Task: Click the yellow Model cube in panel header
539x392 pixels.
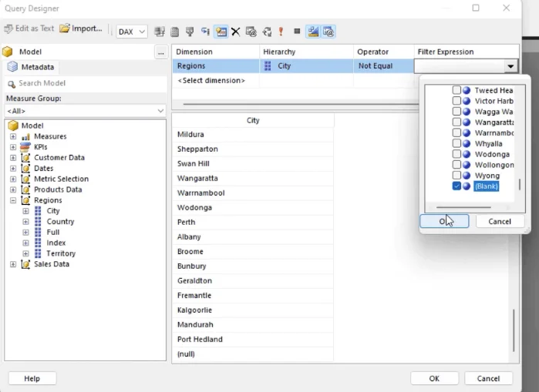Action: (x=8, y=52)
